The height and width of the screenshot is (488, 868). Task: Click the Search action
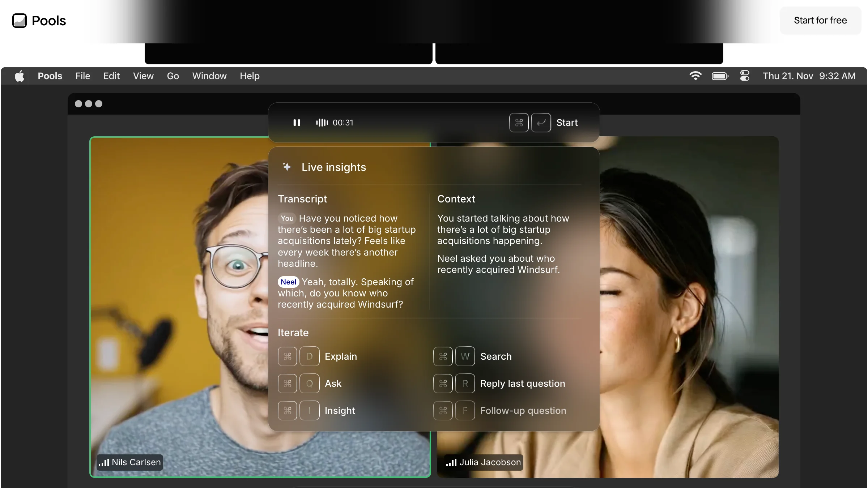[496, 356]
